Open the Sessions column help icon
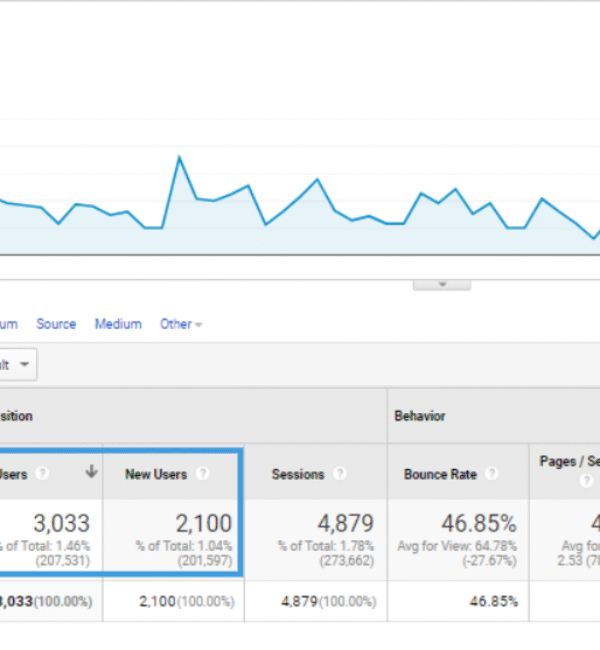The image size is (600, 650). click(x=339, y=474)
